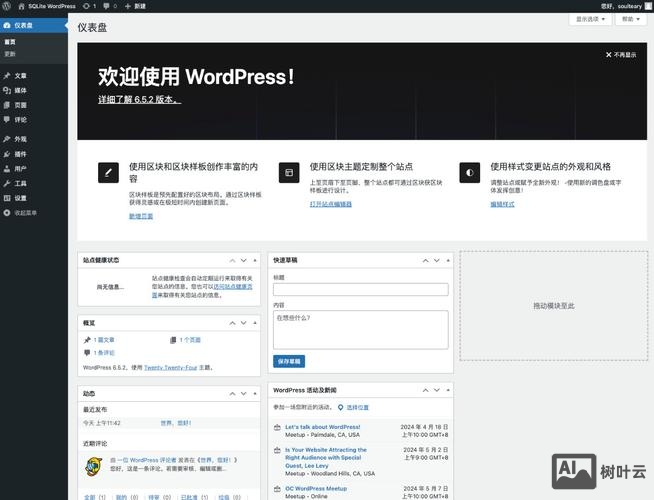The width and height of the screenshot is (654, 500).
Task: Open 外观 (appearance) brush icon in sidebar
Action: point(7,139)
